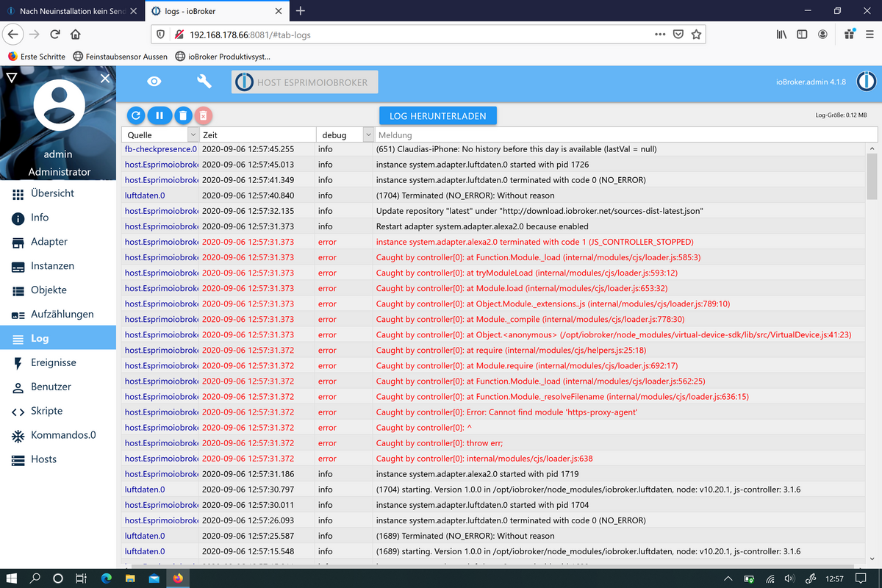Screen dimensions: 882x588
Task: Open the wrench settings icon
Action: pyautogui.click(x=204, y=82)
